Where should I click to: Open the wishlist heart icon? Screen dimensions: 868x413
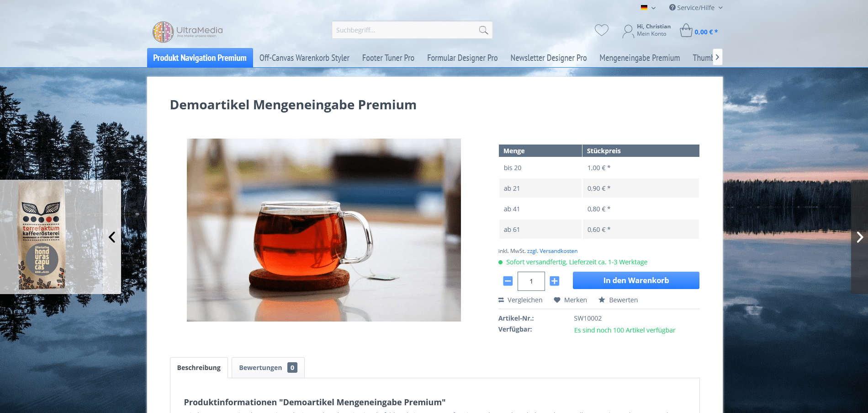point(602,30)
